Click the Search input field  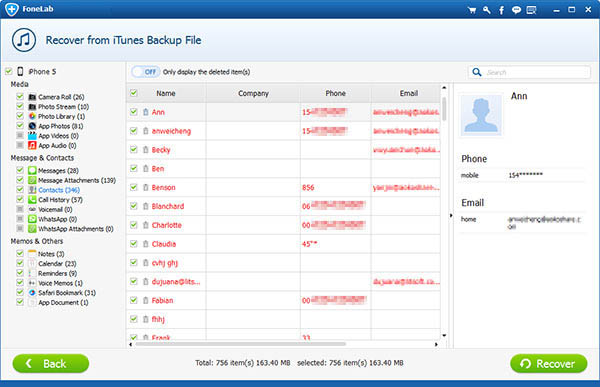[529, 72]
